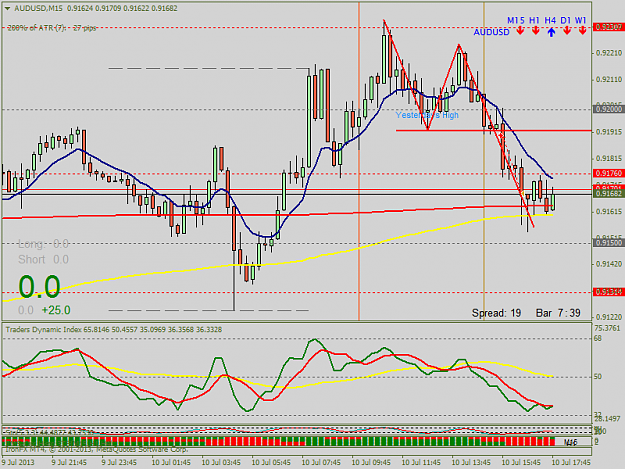Image resolution: width=625 pixels, height=469 pixels.
Task: Open the chart menu triangle beside AUDUSD,M15
Action: (7, 8)
